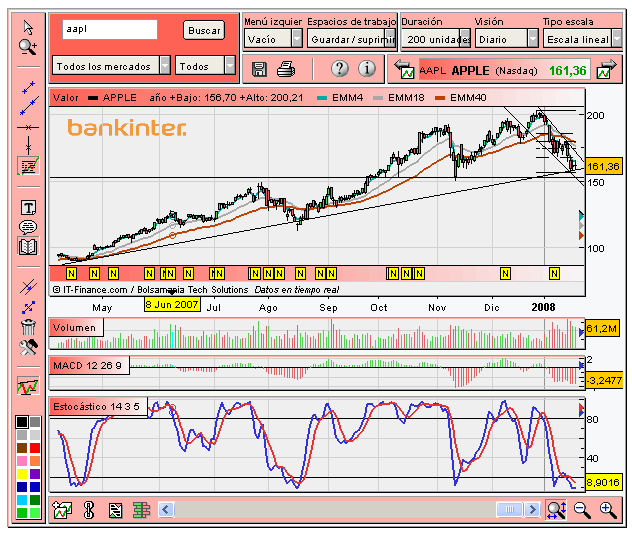
Task: Select the speech bubble comment tool
Action: point(28,227)
